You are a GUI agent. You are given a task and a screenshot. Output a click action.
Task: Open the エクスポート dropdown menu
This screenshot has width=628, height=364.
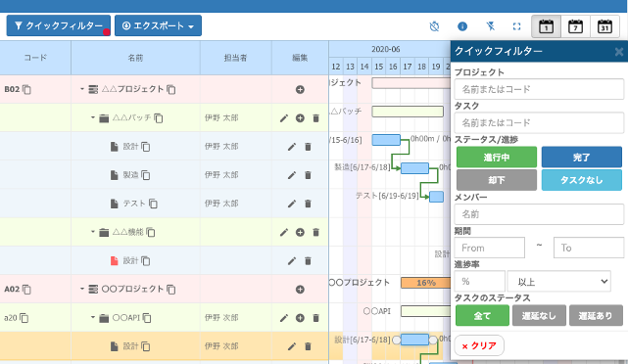pos(158,25)
